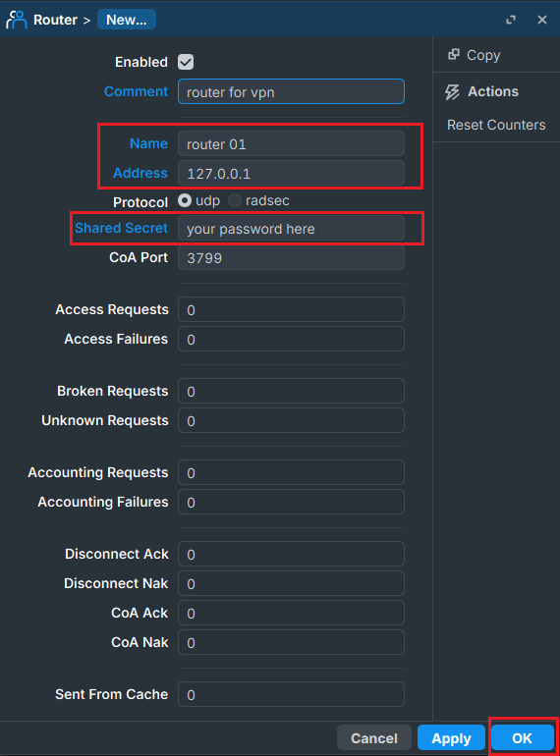560x756 pixels.
Task: Click the Actions section heading
Action: 493,91
